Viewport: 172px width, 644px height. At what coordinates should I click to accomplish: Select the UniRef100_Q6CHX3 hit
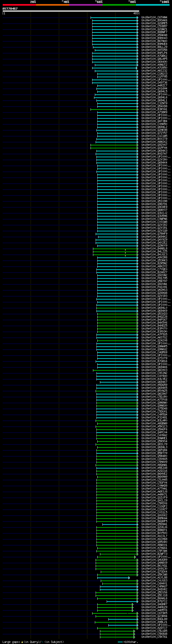(154, 370)
